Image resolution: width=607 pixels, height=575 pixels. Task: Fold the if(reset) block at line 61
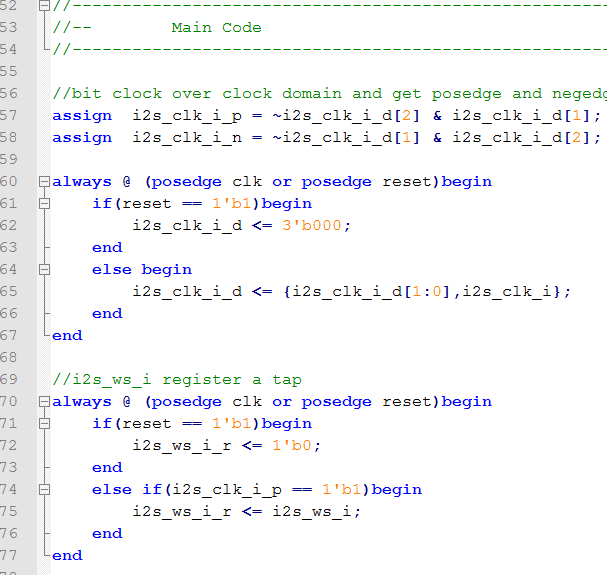pyautogui.click(x=45, y=204)
